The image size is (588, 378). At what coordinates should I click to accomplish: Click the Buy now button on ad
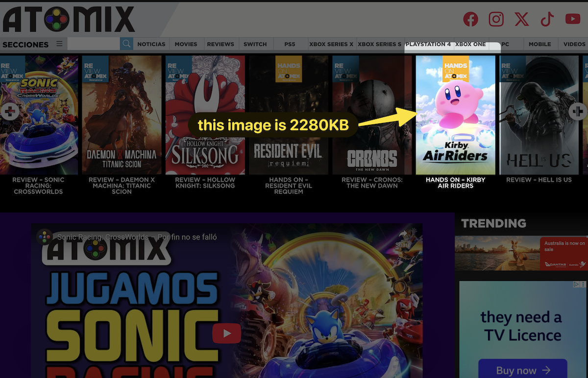click(523, 370)
